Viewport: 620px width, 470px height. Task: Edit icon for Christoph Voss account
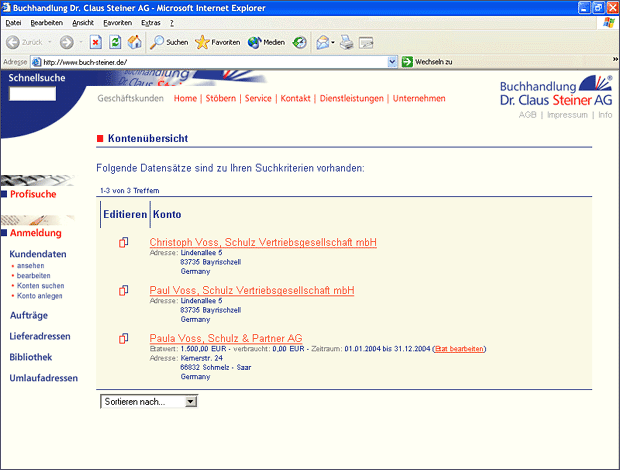point(123,242)
